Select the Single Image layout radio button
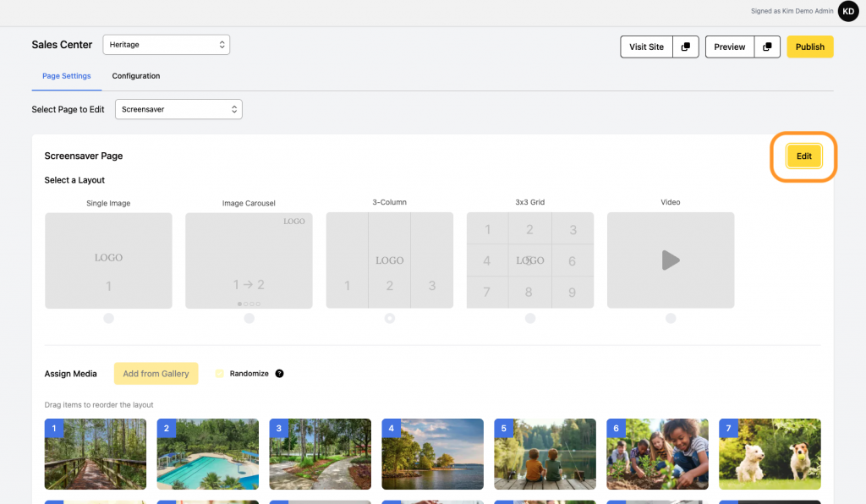This screenshot has width=866, height=504. (109, 318)
